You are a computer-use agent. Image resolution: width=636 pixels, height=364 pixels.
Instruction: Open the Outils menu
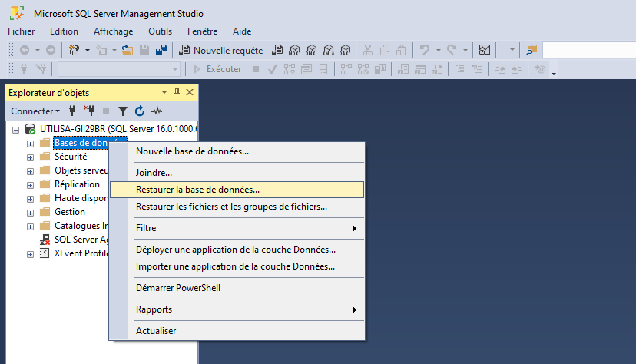tap(160, 31)
